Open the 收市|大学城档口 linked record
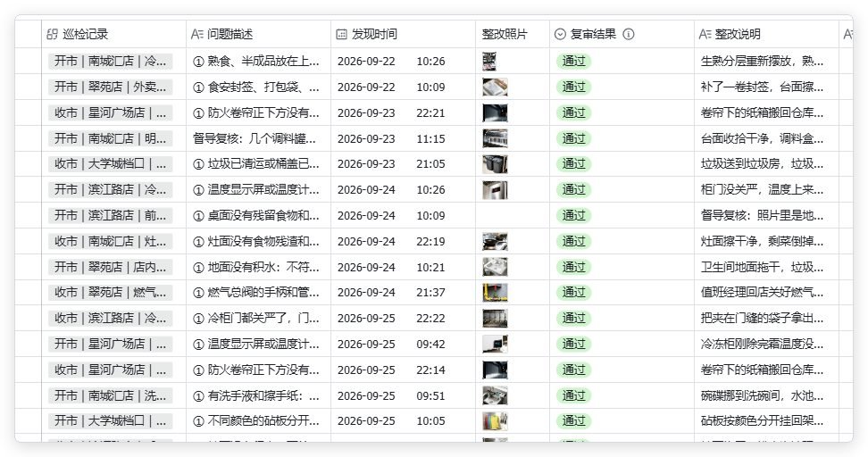The width and height of the screenshot is (868, 457). coord(110,164)
